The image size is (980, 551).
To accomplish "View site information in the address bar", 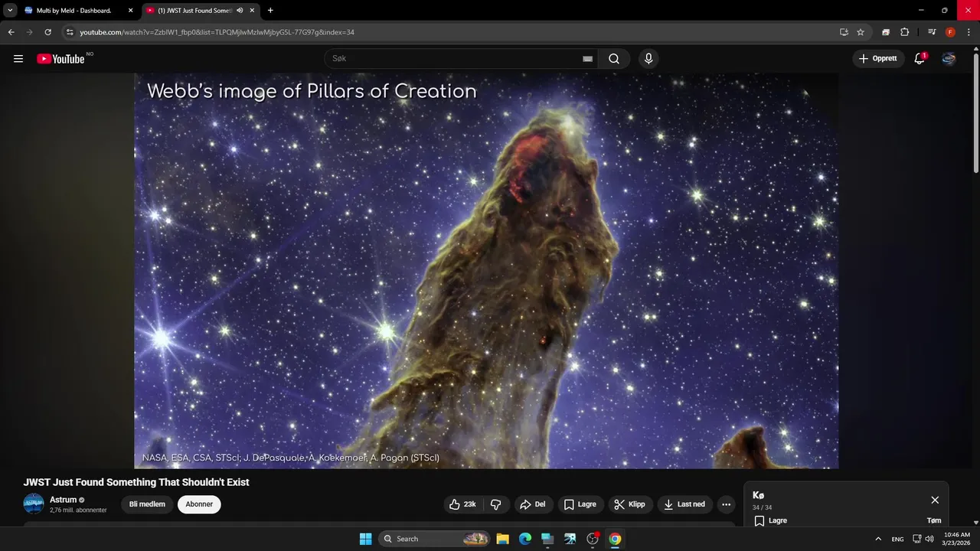I will tap(70, 32).
